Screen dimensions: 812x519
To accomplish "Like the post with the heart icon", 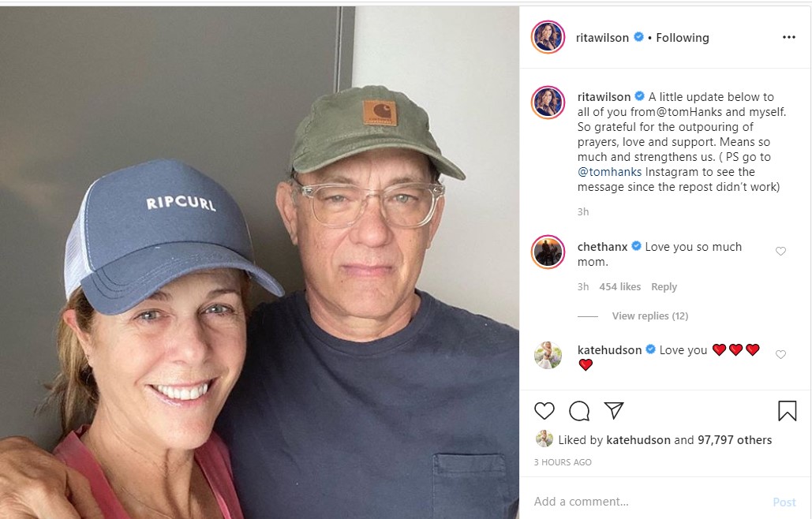I will [544, 411].
